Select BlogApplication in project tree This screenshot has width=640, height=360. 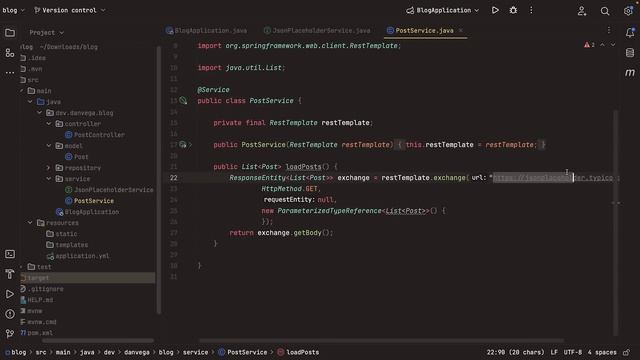point(87,212)
